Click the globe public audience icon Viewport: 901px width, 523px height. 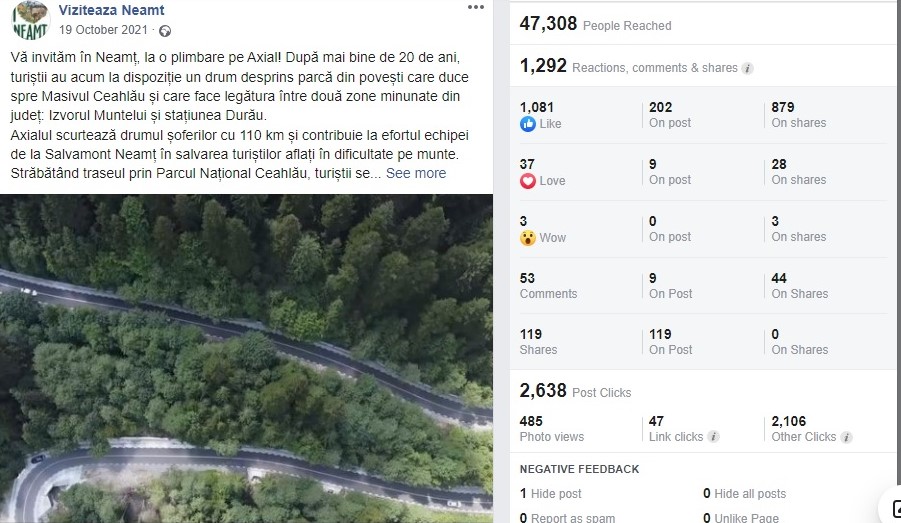point(165,31)
